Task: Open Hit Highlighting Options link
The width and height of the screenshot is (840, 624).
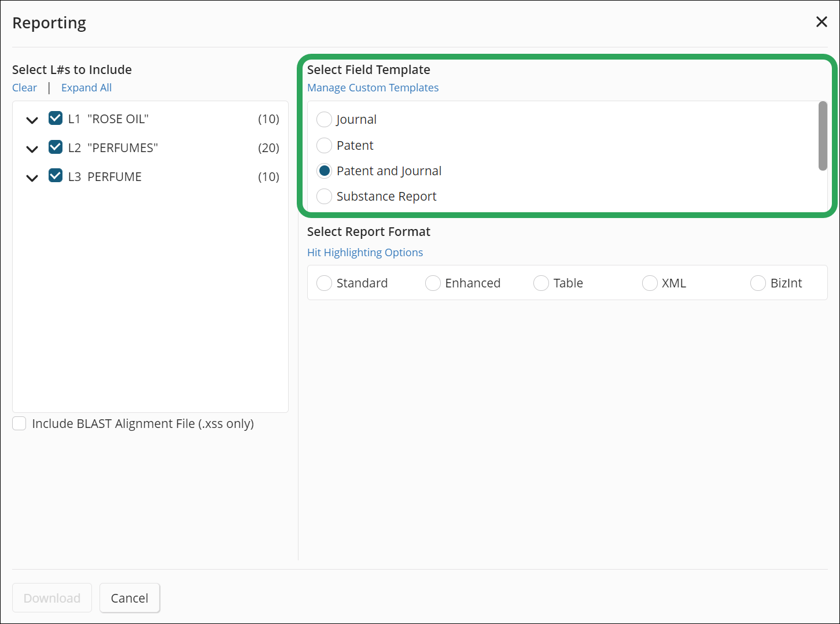Action: click(x=365, y=252)
